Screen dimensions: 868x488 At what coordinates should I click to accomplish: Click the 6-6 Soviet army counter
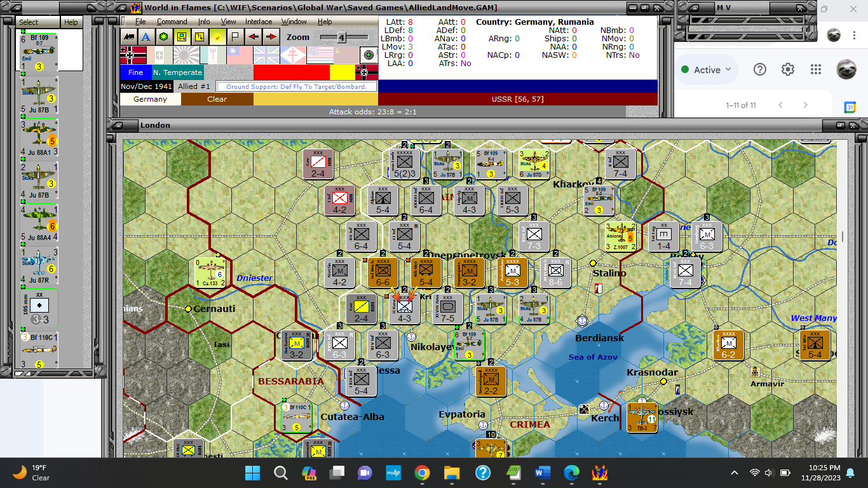[383, 272]
